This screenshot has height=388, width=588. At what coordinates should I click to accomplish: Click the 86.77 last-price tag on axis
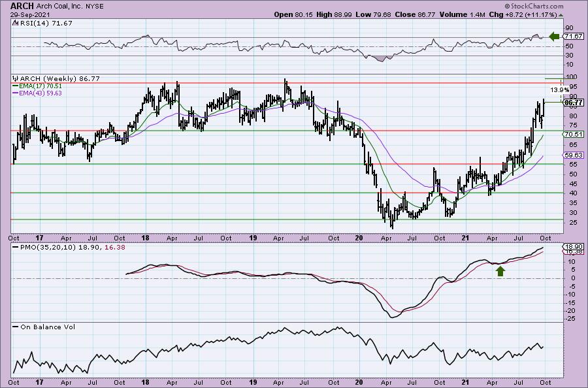pos(574,103)
